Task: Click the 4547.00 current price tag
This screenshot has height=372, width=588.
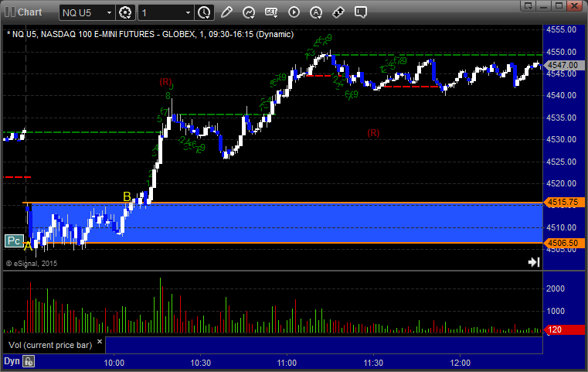Action: (563, 65)
